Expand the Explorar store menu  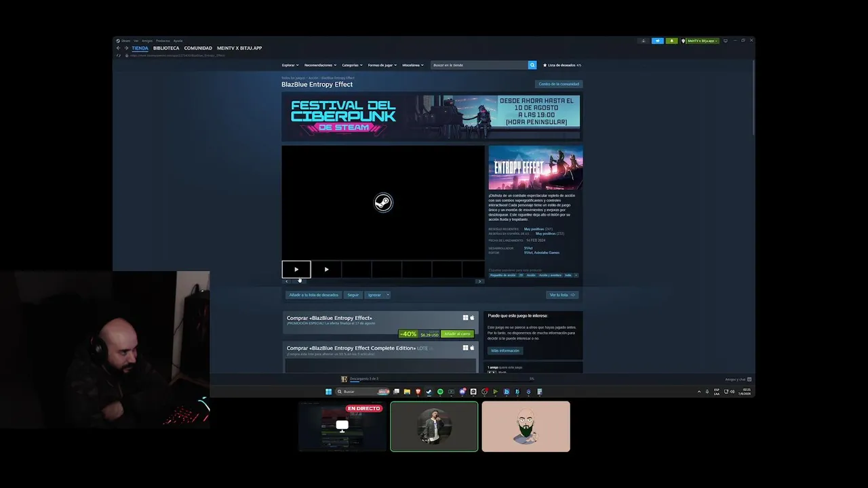pyautogui.click(x=290, y=65)
